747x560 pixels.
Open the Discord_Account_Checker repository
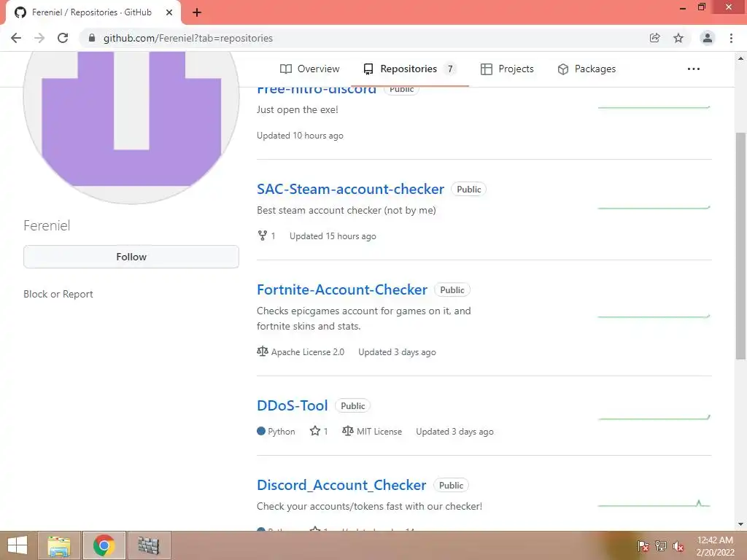[x=341, y=485]
